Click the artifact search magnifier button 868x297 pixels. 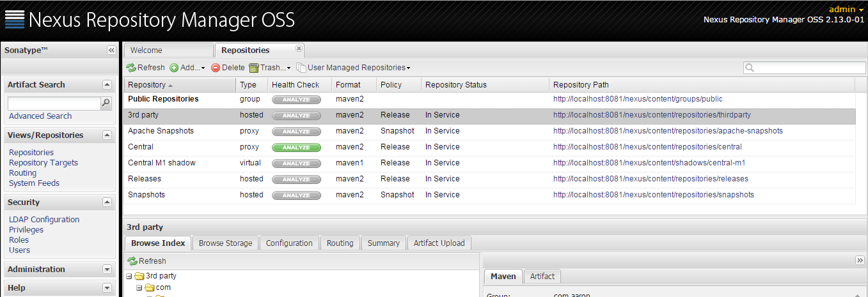(106, 103)
